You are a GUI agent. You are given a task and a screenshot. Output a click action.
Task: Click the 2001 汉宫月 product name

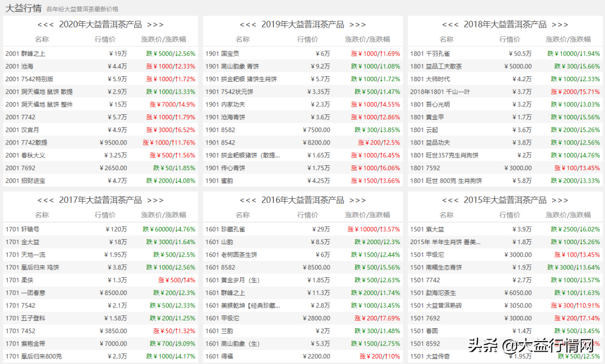22,130
